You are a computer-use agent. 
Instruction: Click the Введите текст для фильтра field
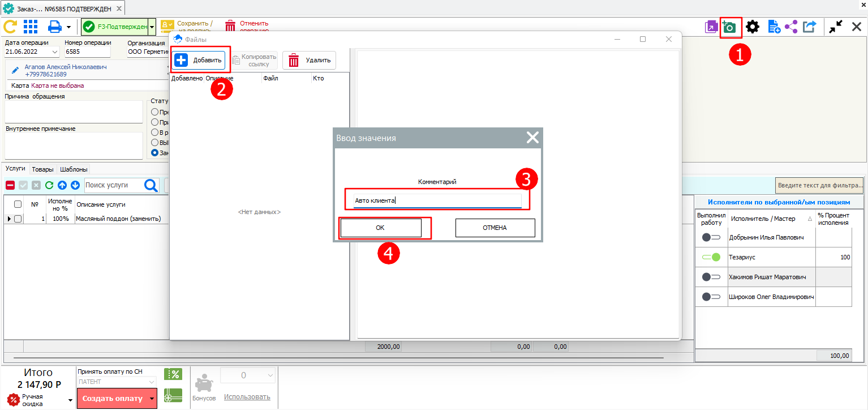coord(819,185)
